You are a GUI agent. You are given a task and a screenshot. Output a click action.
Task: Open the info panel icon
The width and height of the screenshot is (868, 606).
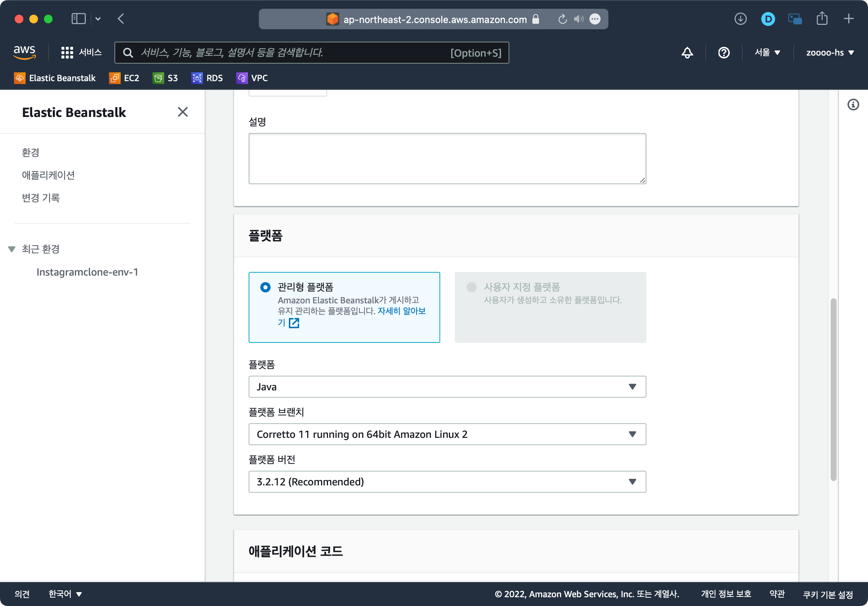(853, 105)
